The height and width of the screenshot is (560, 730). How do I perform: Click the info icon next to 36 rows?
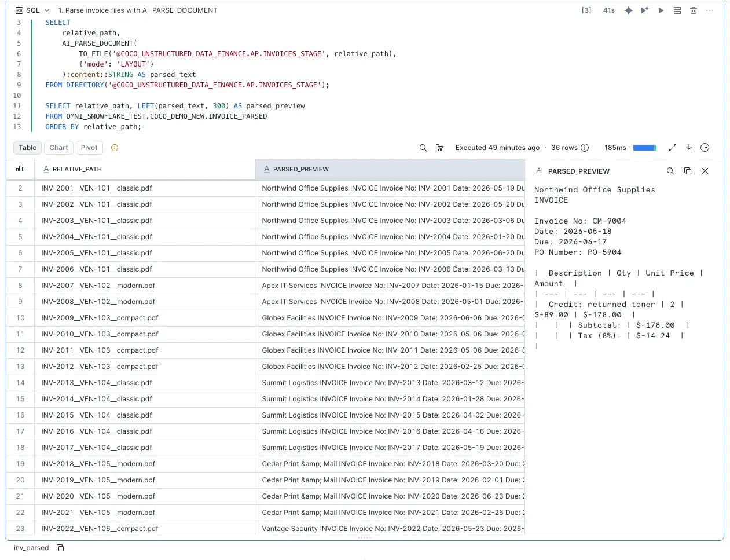click(x=585, y=148)
